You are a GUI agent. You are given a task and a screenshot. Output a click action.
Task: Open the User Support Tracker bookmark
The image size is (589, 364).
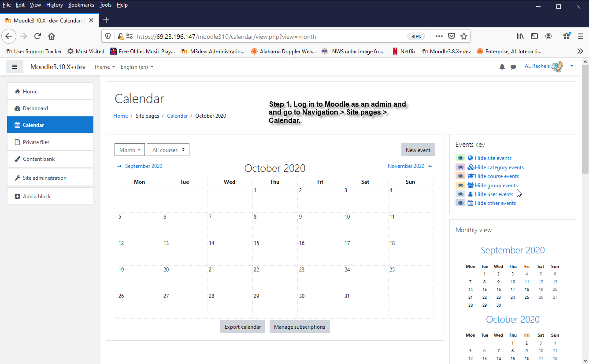point(33,51)
